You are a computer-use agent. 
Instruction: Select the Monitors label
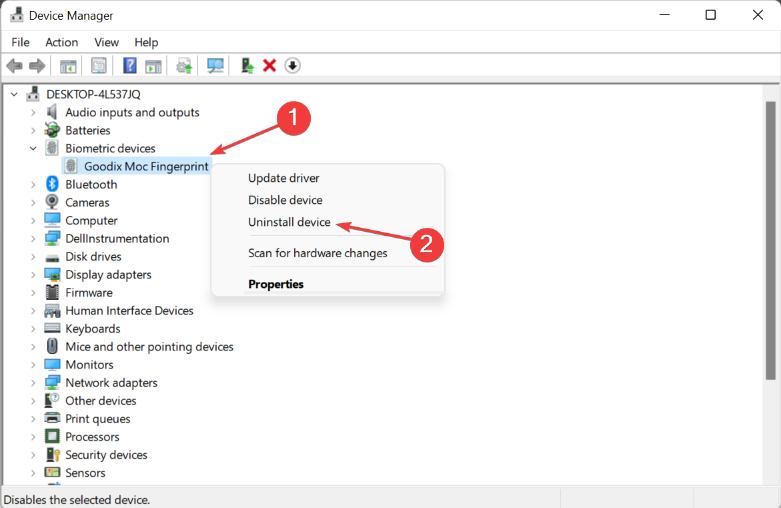point(89,365)
